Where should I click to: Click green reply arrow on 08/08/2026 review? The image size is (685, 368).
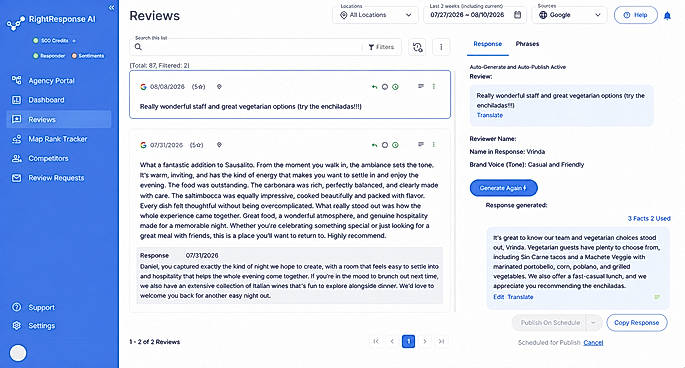click(374, 87)
